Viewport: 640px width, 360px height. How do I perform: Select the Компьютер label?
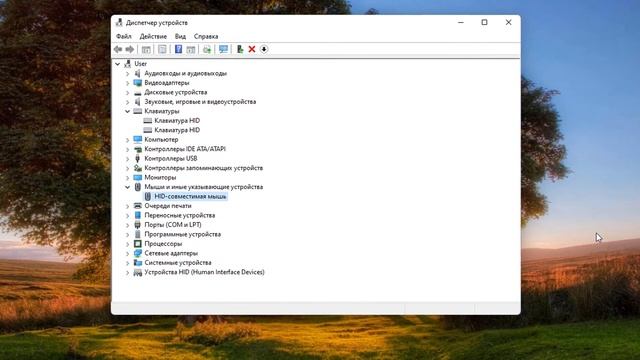coord(161,140)
